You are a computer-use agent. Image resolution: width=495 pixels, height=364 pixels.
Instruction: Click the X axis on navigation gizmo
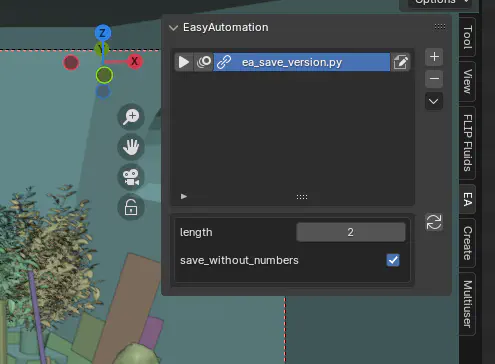click(134, 61)
